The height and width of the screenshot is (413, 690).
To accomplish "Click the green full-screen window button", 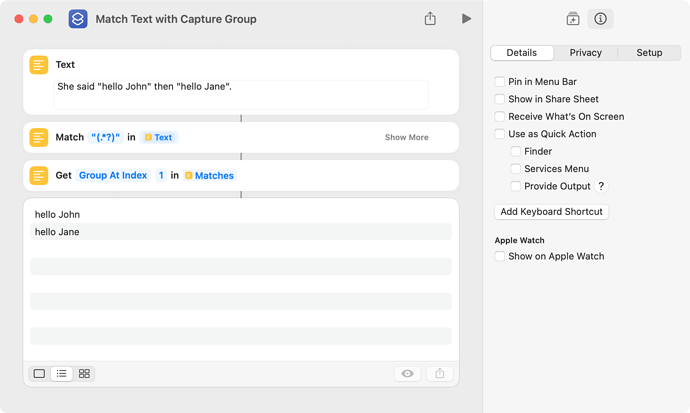I will click(48, 19).
